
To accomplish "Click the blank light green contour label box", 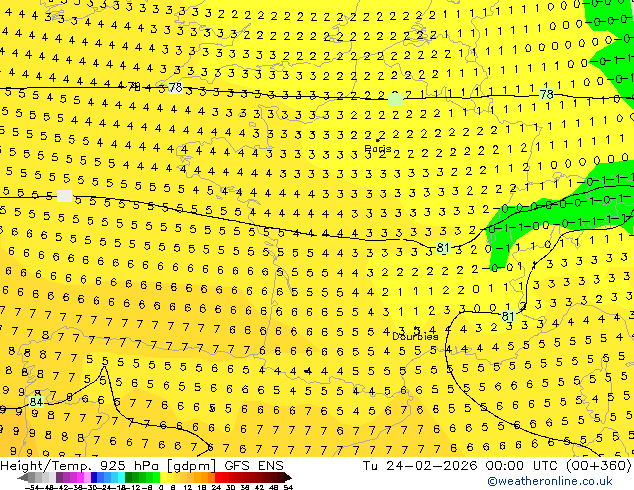I will [395, 99].
